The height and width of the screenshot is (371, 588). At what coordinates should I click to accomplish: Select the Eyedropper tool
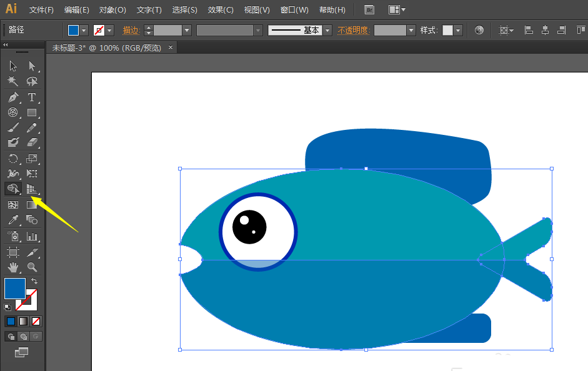13,220
